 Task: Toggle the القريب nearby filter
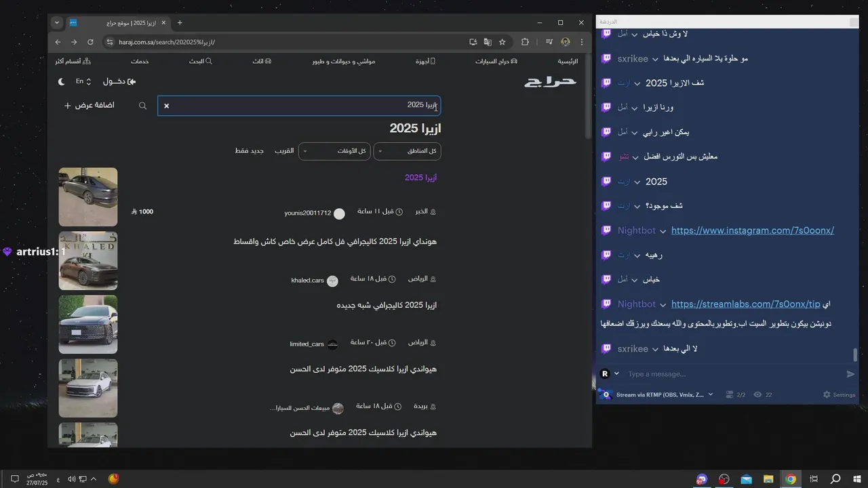[x=284, y=150]
